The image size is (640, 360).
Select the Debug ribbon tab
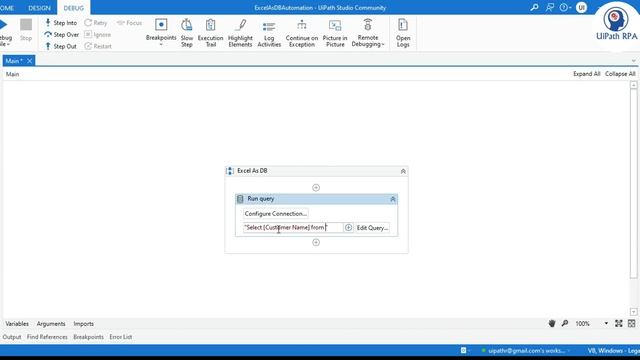[x=73, y=8]
